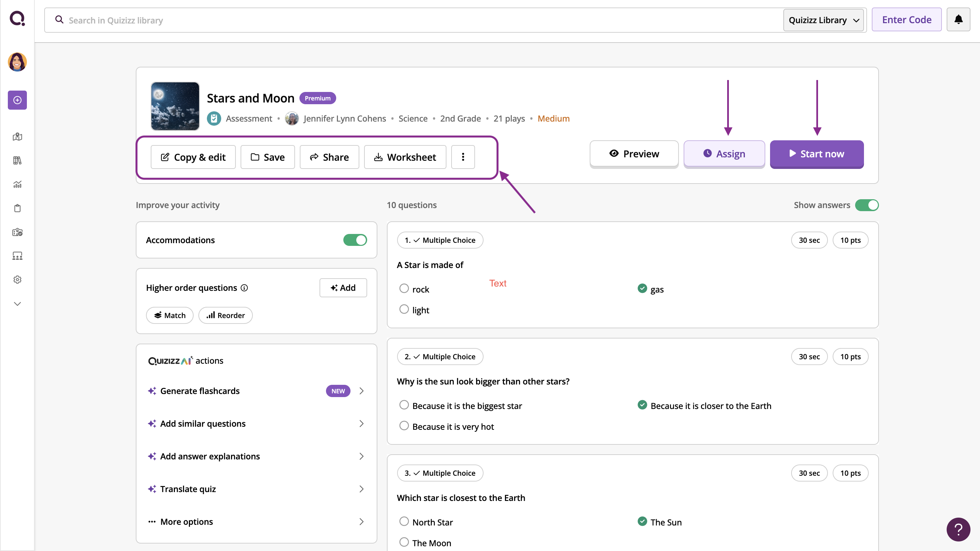980x551 pixels.
Task: Open notifications bell
Action: [x=958, y=19]
